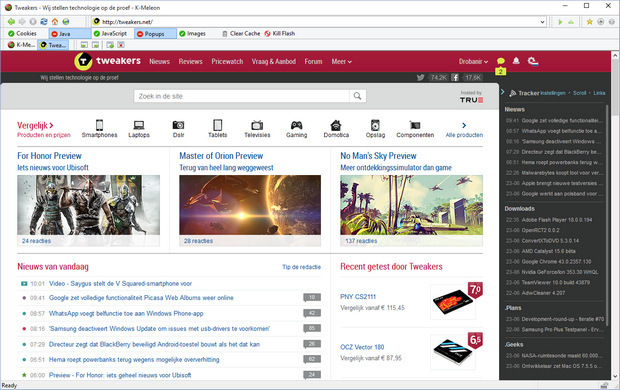
Task: Open site settings gear with flag
Action: coord(533,61)
